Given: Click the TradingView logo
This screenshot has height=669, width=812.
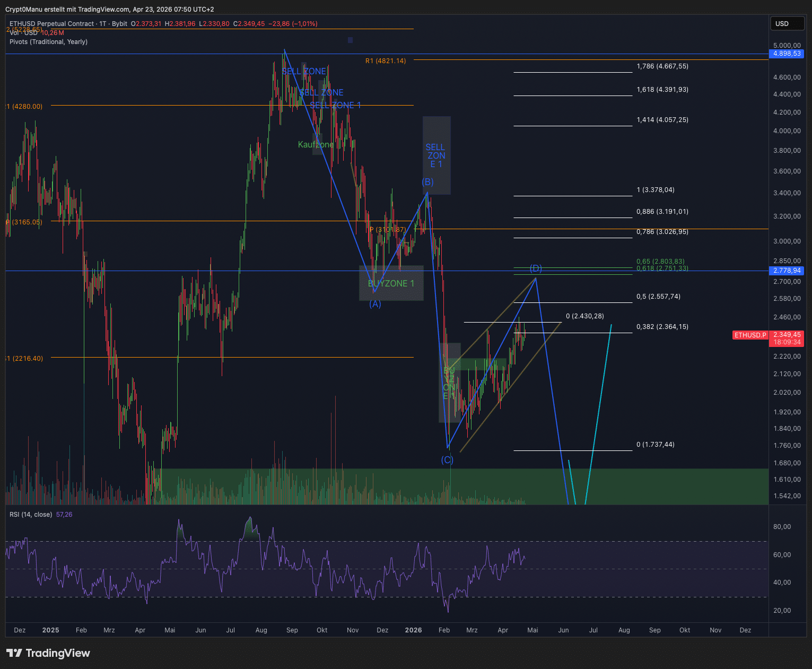Looking at the screenshot, I should click(x=48, y=653).
